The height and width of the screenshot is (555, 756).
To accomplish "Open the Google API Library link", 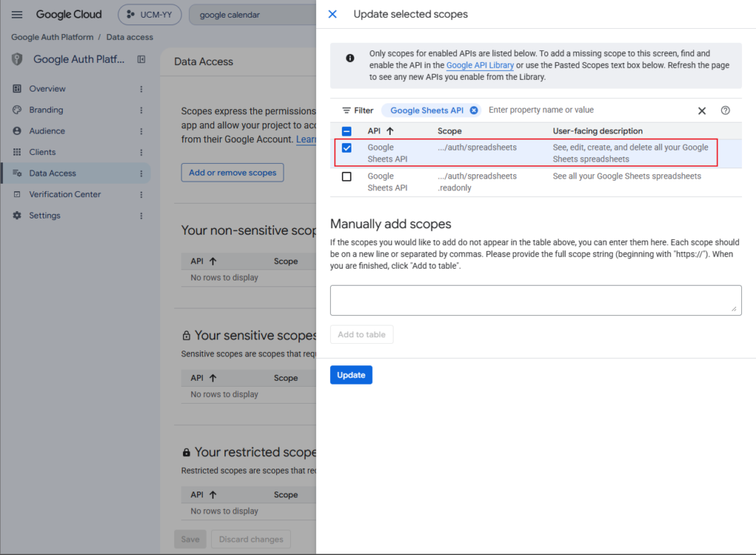I will [x=480, y=66].
